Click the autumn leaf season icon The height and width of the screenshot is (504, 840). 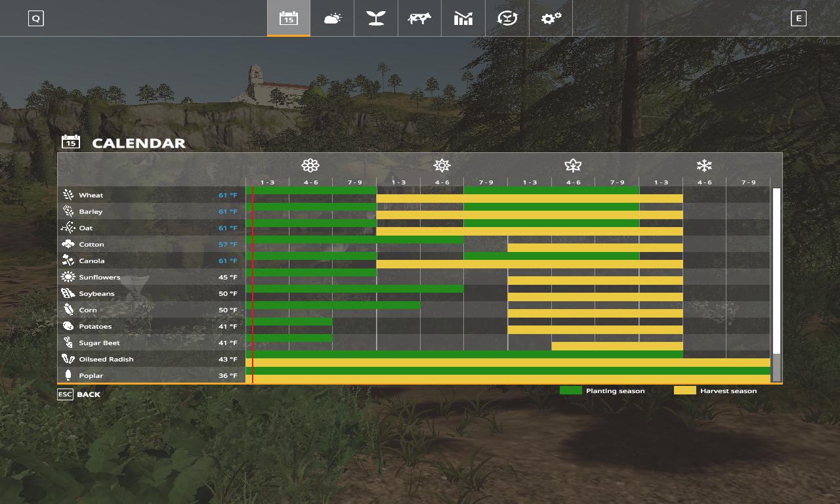pyautogui.click(x=573, y=165)
